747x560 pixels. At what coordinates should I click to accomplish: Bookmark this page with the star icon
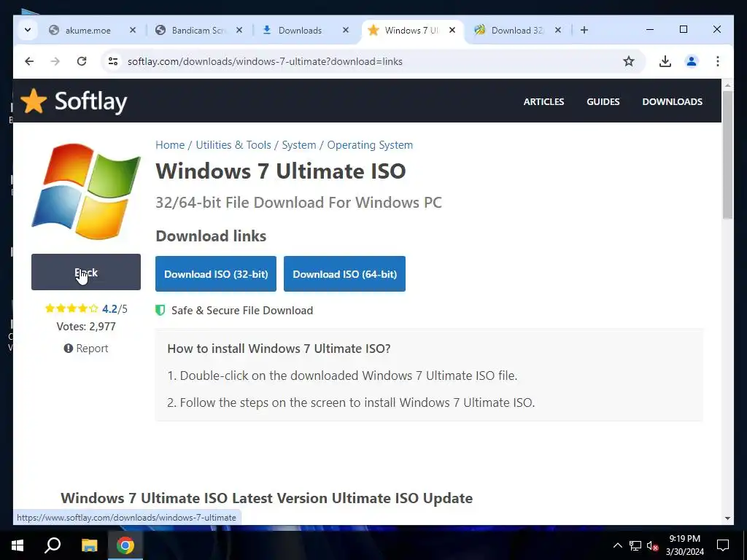(x=629, y=61)
